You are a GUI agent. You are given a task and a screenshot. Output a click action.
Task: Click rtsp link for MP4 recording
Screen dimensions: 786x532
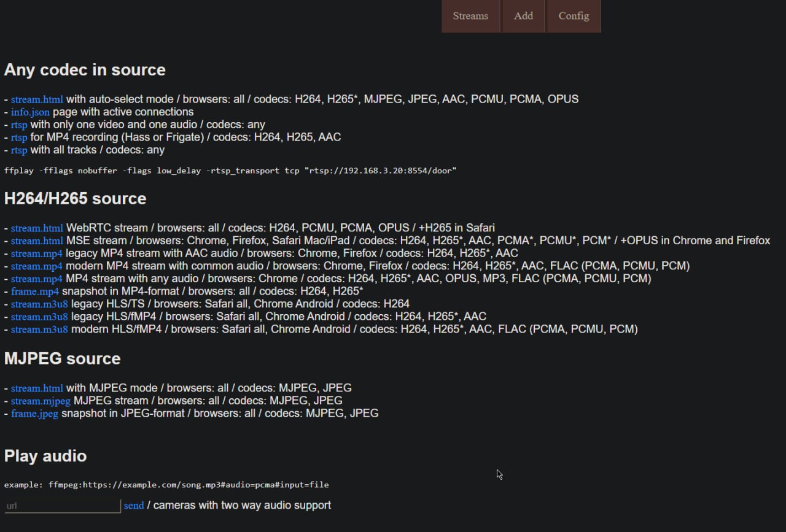[x=19, y=137]
